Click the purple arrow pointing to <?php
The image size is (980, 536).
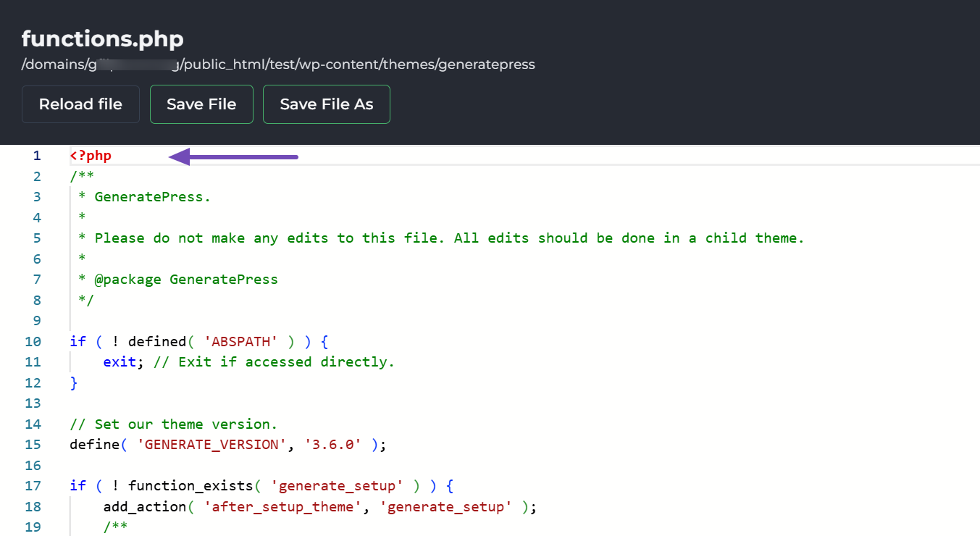click(x=233, y=156)
